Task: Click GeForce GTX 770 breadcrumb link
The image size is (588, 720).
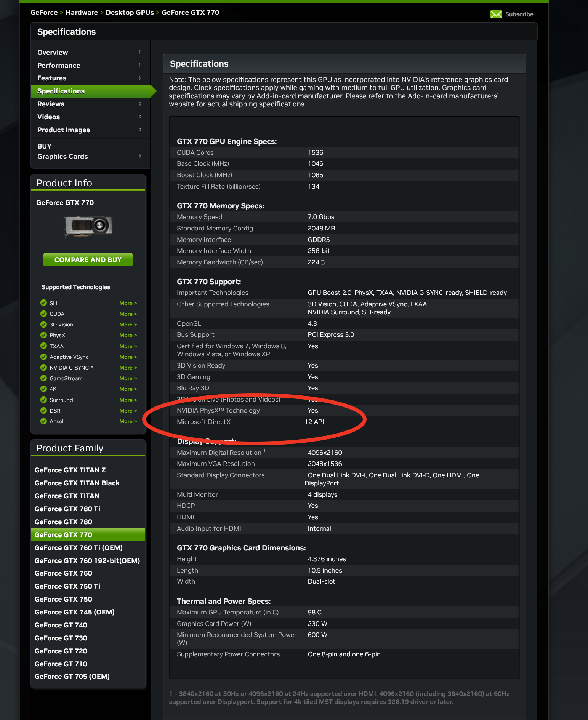Action: 191,13
